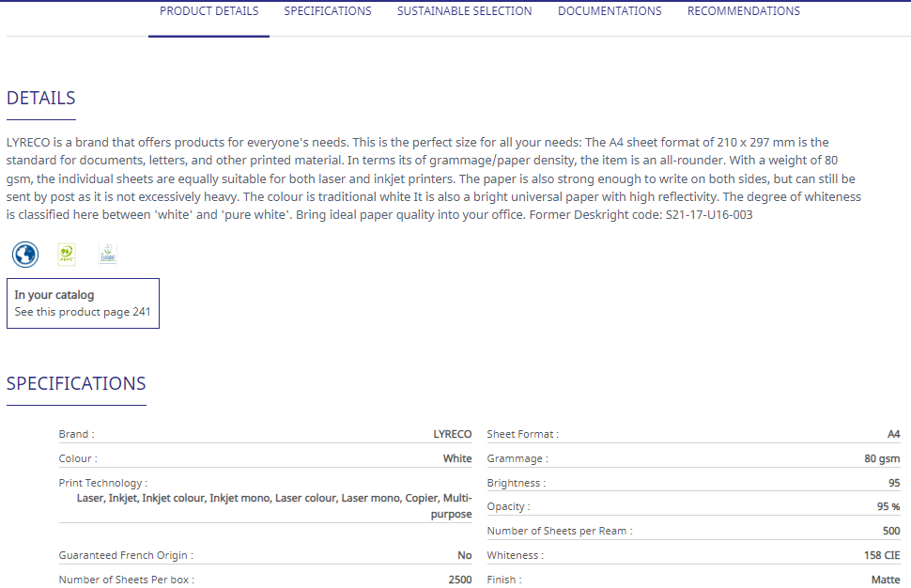Click the 'No' French origin value
Image resolution: width=911 pixels, height=588 pixels.
click(465, 555)
